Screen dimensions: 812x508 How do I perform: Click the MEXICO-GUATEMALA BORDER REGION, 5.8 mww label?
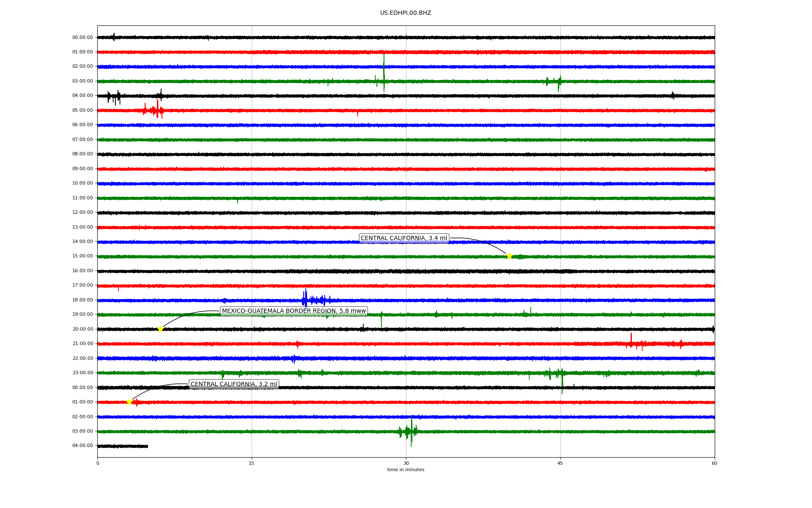(x=294, y=311)
